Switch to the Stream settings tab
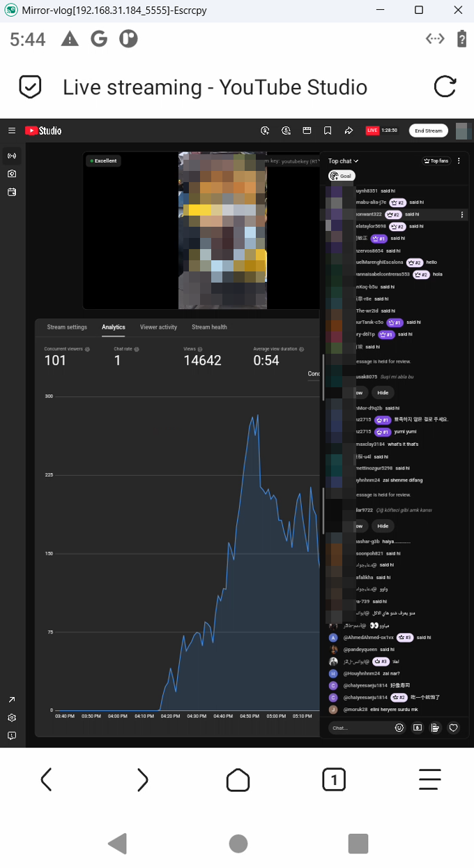The height and width of the screenshot is (868, 474). (67, 327)
